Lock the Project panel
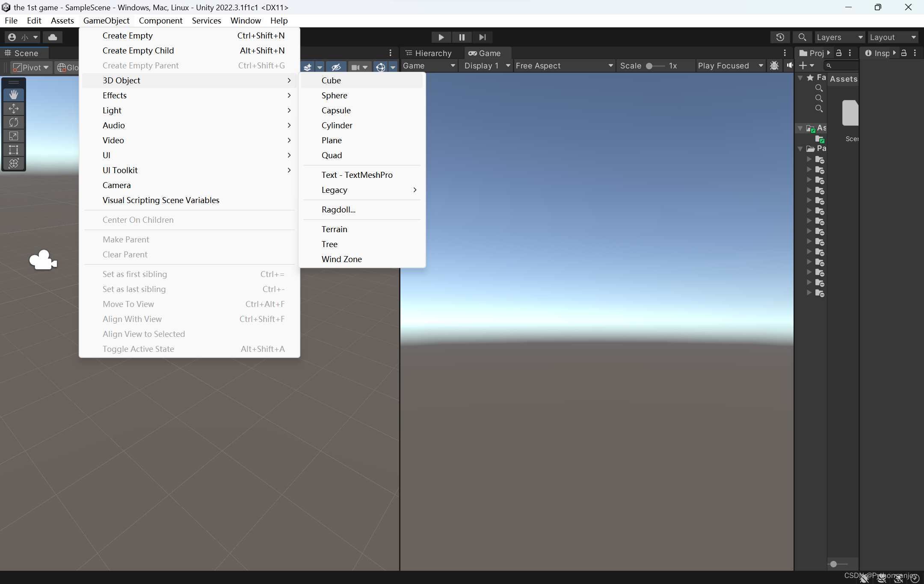Viewport: 924px width, 584px height. (x=839, y=53)
